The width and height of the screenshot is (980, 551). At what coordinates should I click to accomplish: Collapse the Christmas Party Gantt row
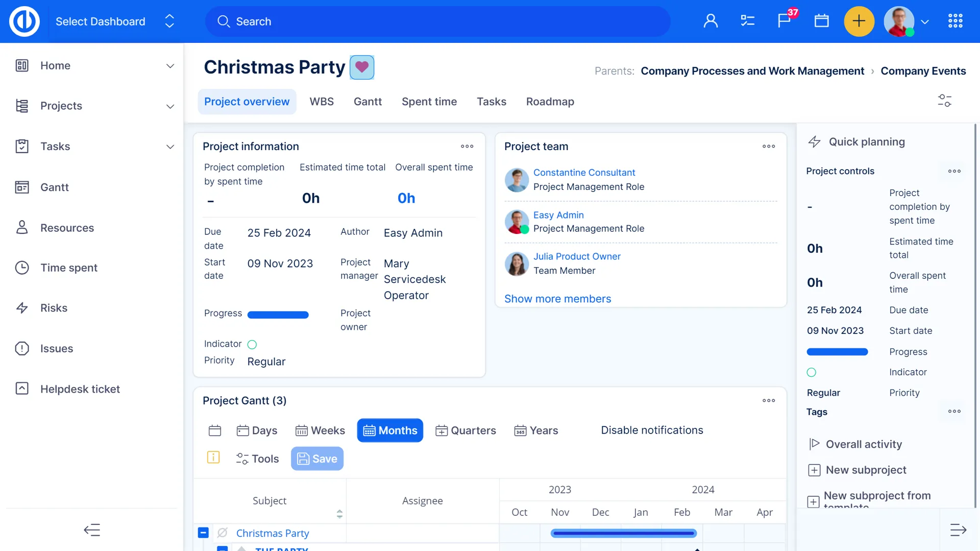coord(203,533)
